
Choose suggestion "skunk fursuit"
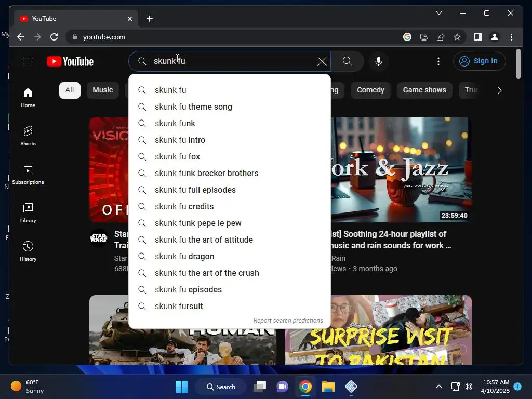[230, 307]
